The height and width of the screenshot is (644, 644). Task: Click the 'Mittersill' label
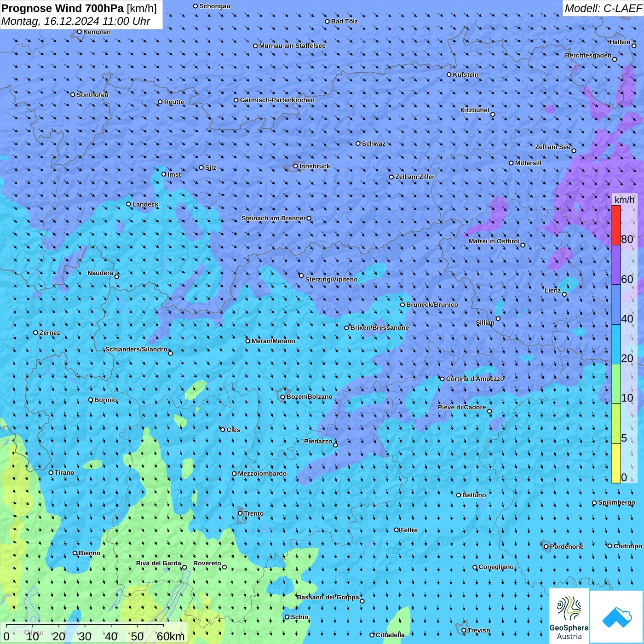(529, 163)
